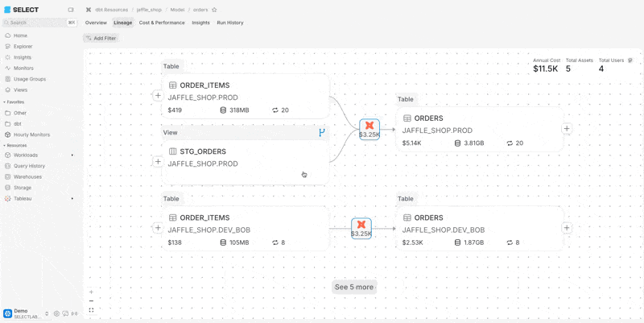The width and height of the screenshot is (644, 323).
Task: Go to the jaffle_shop breadcrumb
Action: coord(149,10)
